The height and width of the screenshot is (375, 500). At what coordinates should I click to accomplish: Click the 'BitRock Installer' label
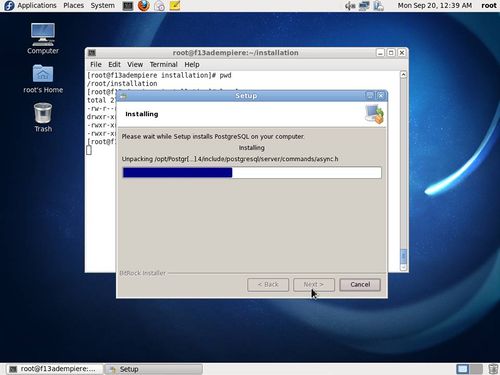(143, 273)
